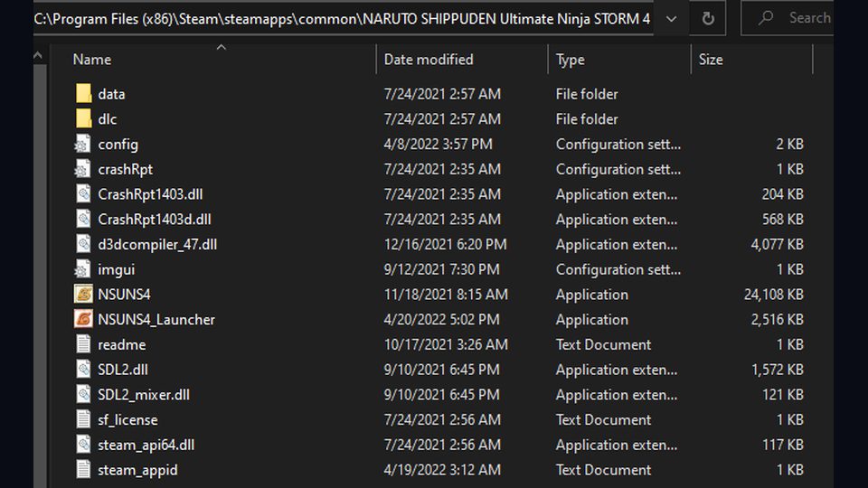Click the folder path in address bar
Viewport: 868px width, 488px height.
[x=342, y=19]
